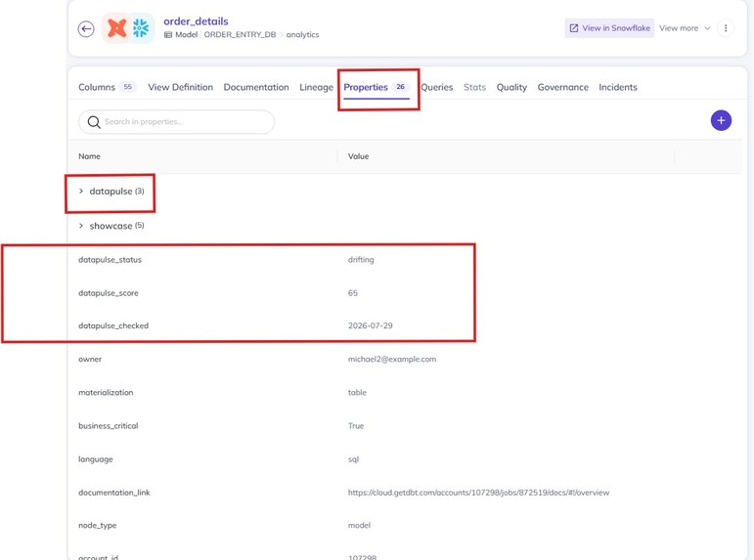The image size is (754, 560).
Task: Select the language property name
Action: 96,459
